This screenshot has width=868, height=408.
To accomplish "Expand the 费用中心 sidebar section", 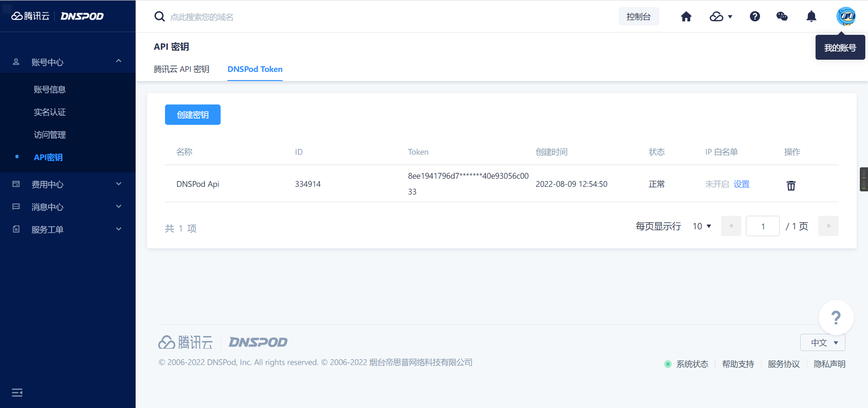I will click(68, 184).
